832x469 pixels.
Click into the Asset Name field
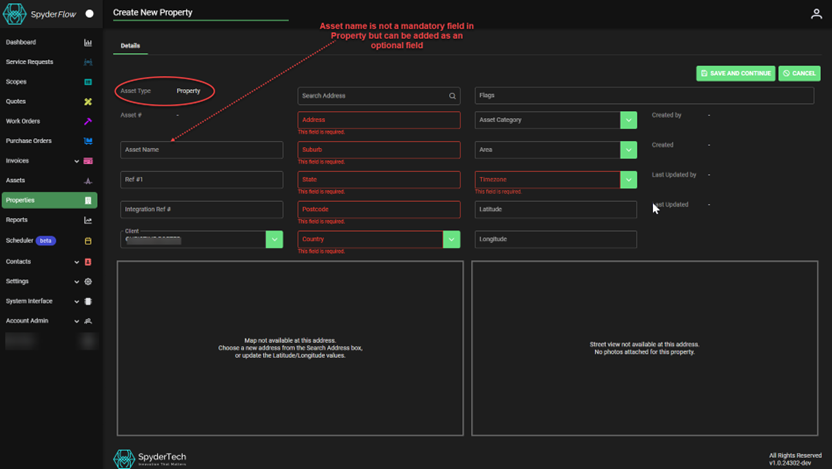201,150
